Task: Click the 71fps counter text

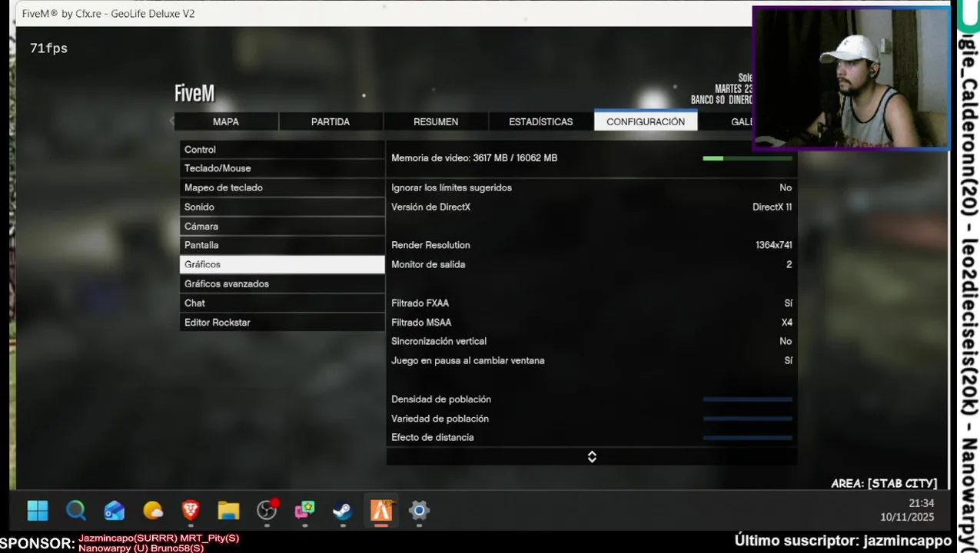Action: (48, 48)
